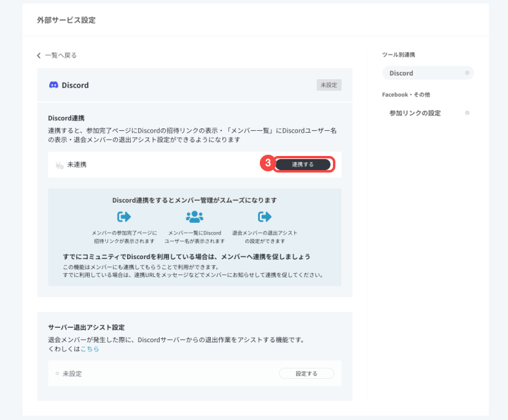Click the 外部サービス設定 page title
This screenshot has width=508, height=420.
pyautogui.click(x=66, y=20)
